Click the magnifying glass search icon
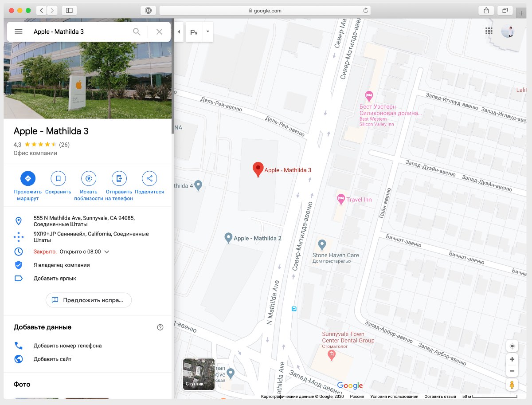Screen dimensions: 532x405 (137, 31)
